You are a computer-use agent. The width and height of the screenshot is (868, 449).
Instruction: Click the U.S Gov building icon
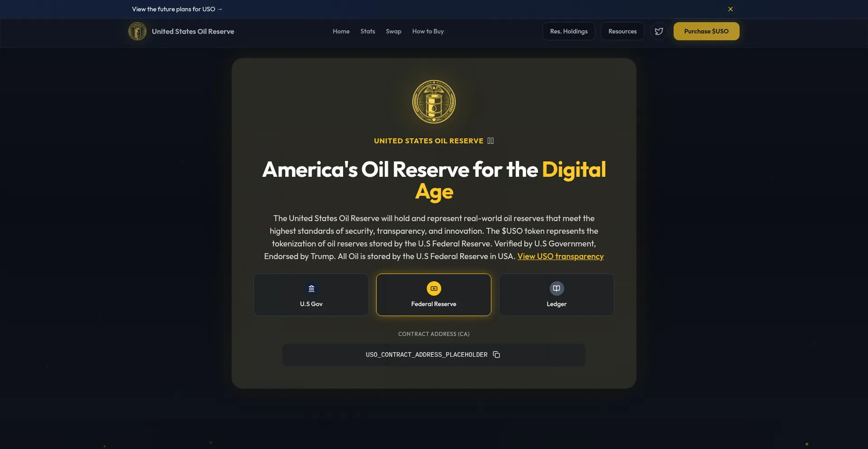click(x=311, y=288)
